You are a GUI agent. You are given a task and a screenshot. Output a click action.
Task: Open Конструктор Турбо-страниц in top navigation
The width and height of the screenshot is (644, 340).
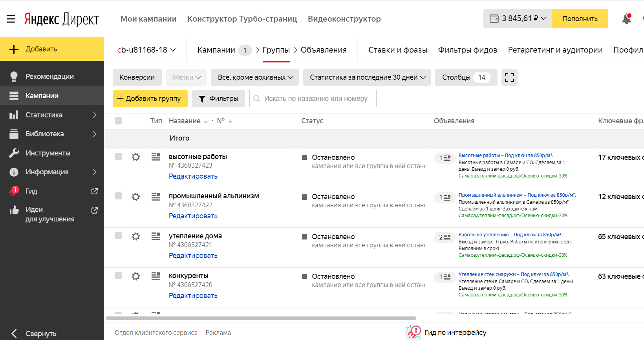coord(242,19)
